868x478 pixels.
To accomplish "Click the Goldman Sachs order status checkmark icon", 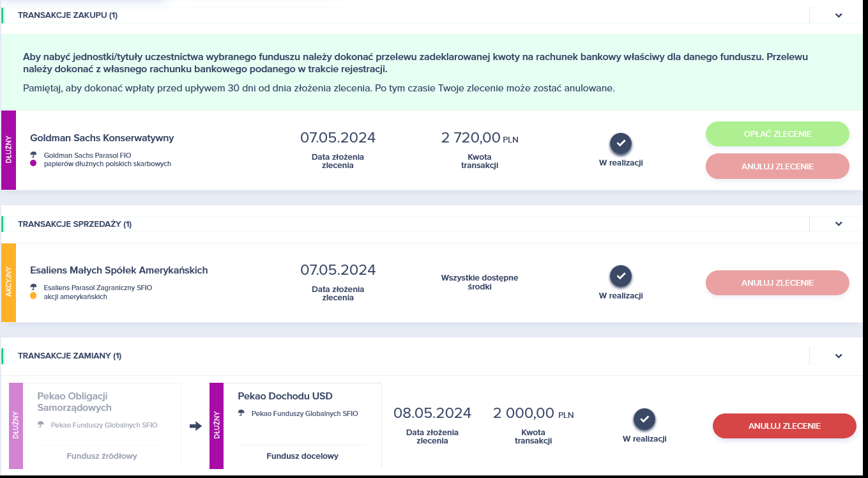I will (621, 144).
